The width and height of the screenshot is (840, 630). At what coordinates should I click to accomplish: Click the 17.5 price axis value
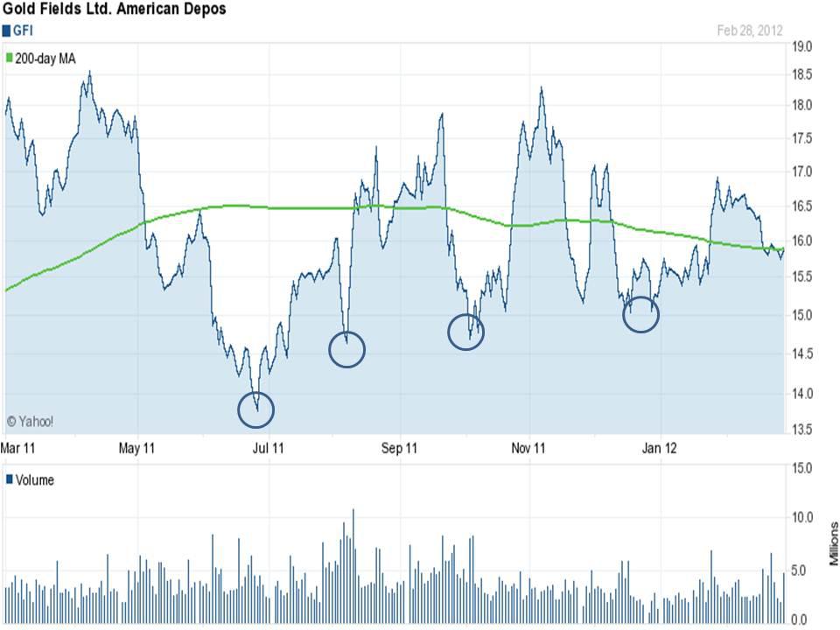point(802,138)
